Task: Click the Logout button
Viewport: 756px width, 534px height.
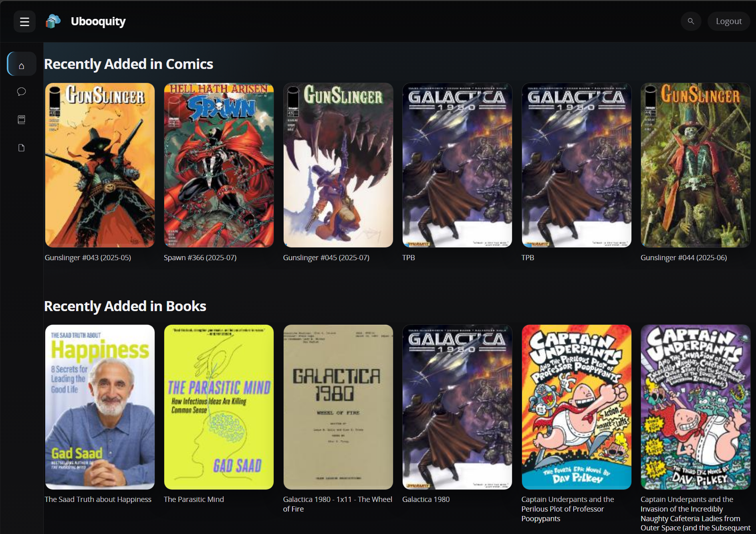Action: 728,21
